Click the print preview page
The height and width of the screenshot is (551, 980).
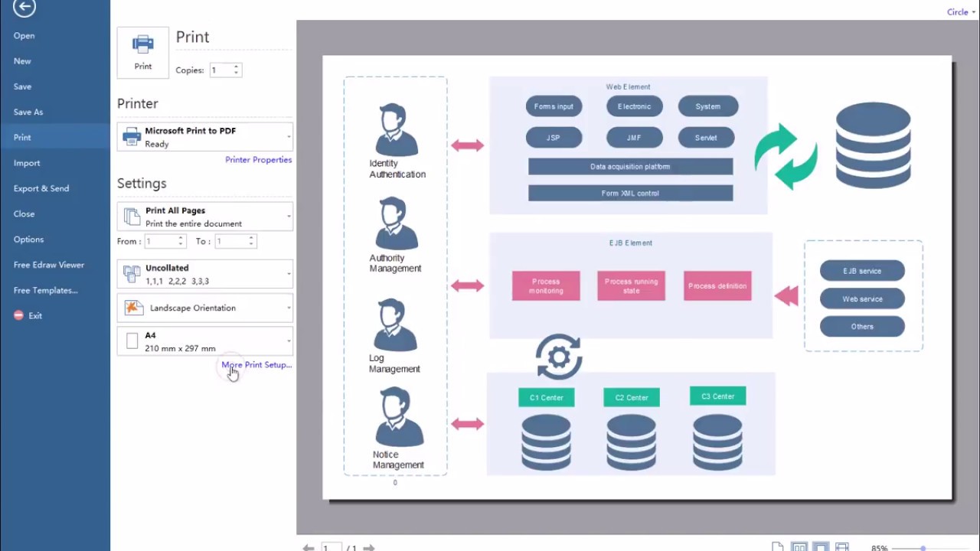637,277
